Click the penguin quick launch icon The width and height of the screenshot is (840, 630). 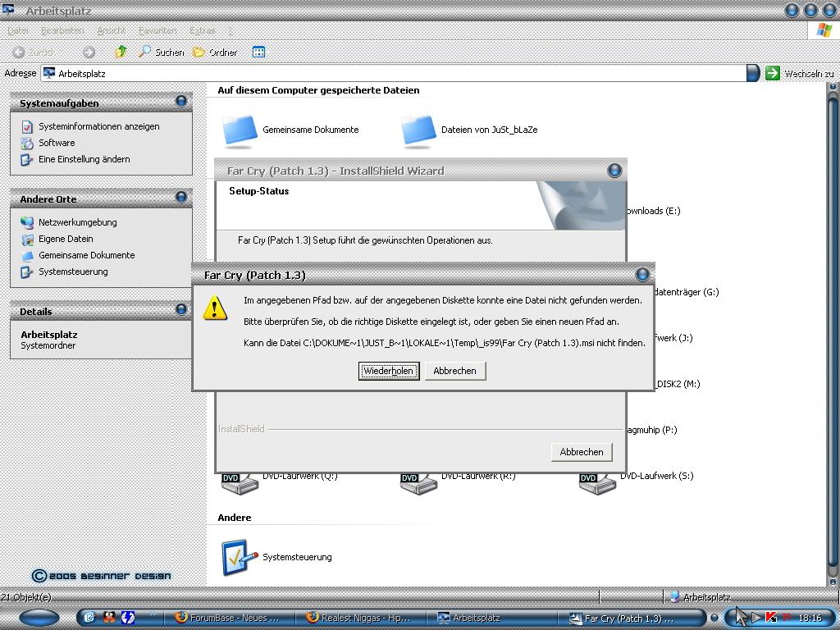[109, 618]
